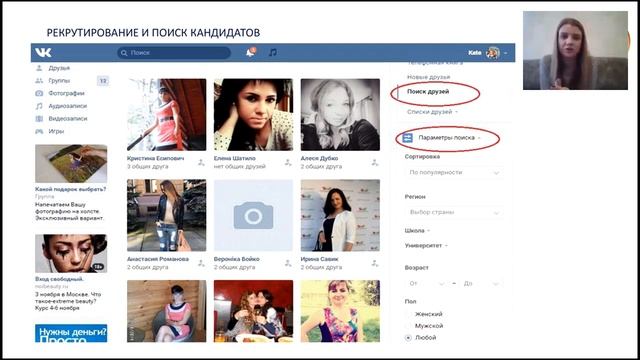640x360 pixels.
Task: Open the Сортировка По популярности dropdown
Action: pos(454,172)
